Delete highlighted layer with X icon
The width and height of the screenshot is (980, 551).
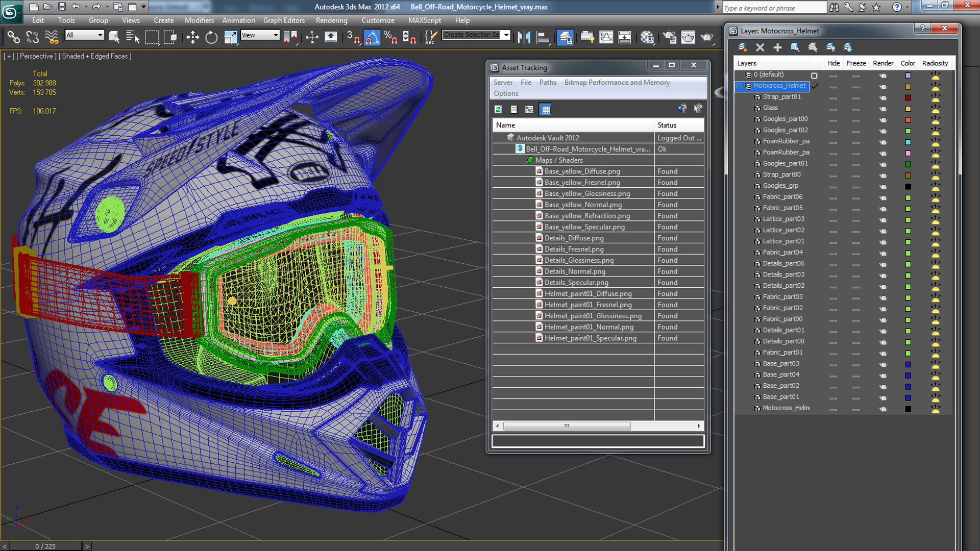click(x=759, y=47)
